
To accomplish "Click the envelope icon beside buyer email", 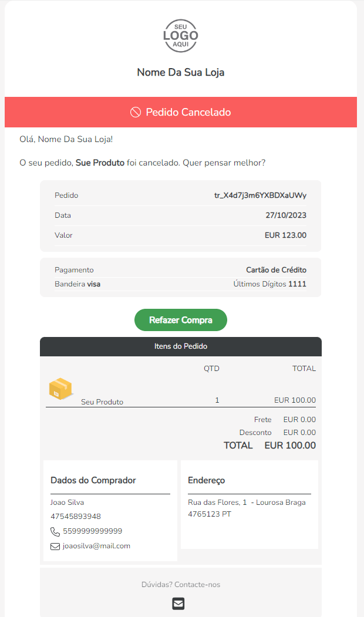I will 55,547.
